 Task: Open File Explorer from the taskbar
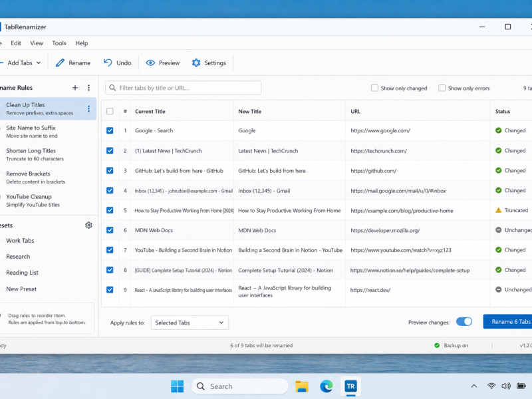302,386
